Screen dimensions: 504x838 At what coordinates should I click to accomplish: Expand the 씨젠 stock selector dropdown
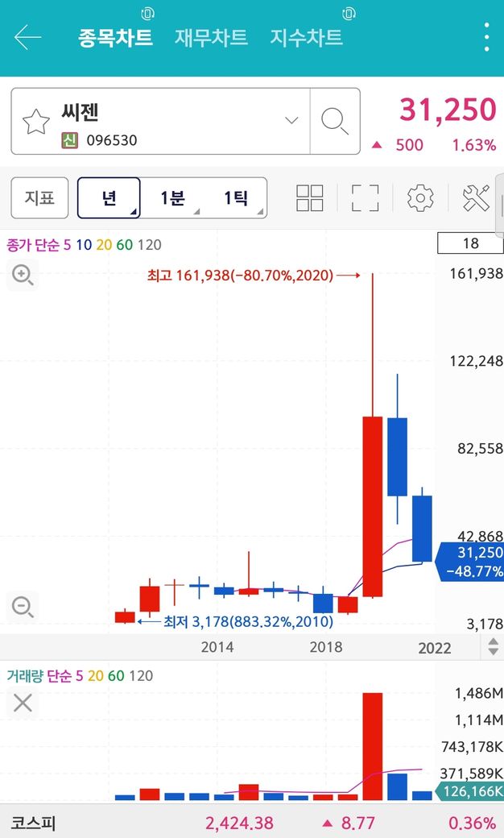291,121
